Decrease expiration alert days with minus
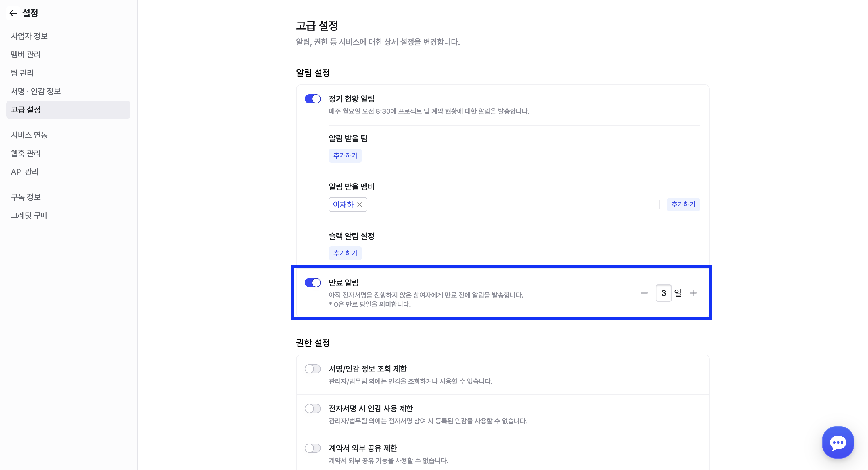The image size is (868, 470). pyautogui.click(x=644, y=293)
